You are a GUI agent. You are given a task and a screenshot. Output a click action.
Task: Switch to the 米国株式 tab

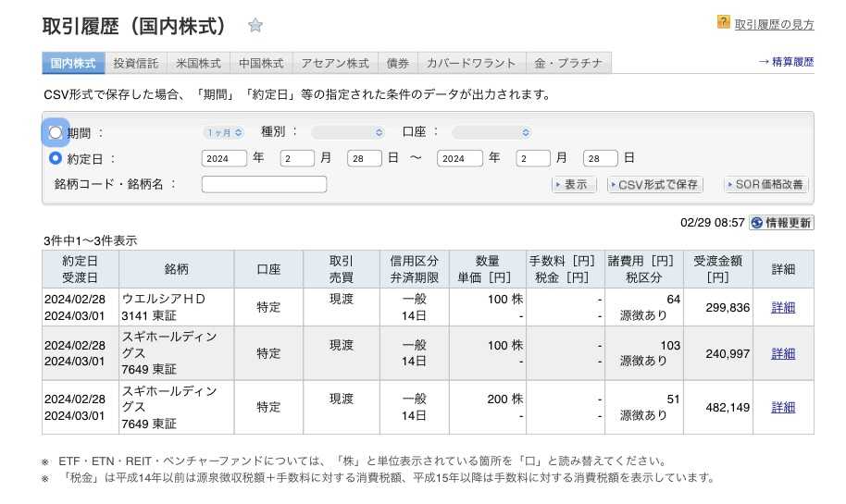pyautogui.click(x=198, y=63)
